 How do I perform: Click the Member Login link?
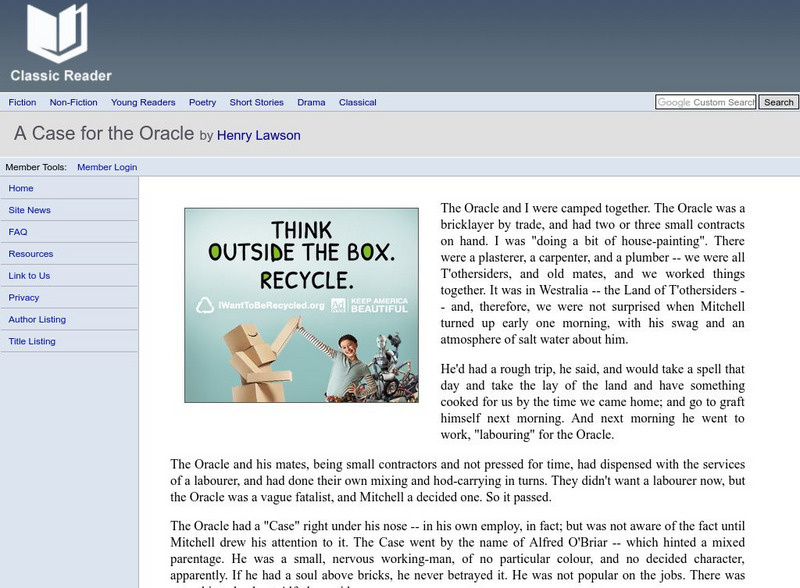[x=107, y=167]
